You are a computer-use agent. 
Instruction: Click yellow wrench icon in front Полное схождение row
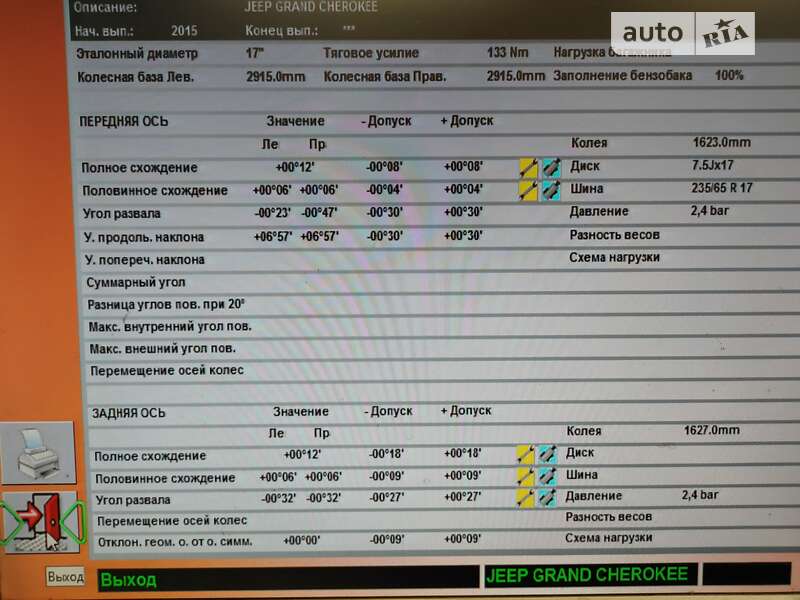pos(528,167)
